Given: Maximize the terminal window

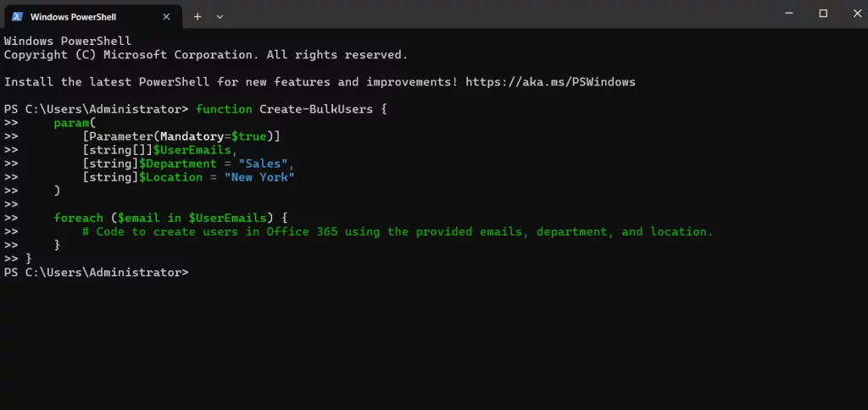Looking at the screenshot, I should [822, 14].
